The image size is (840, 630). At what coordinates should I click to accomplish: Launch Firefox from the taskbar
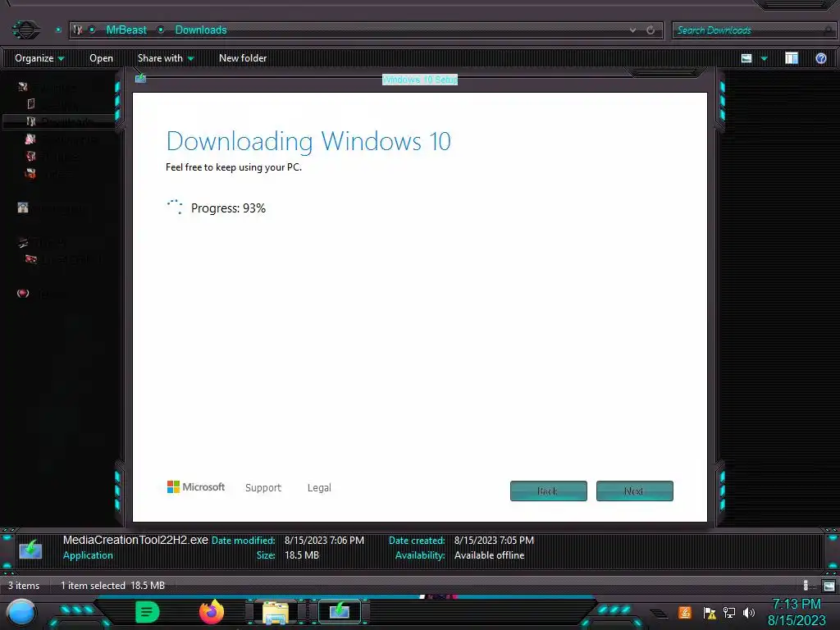pyautogui.click(x=212, y=611)
